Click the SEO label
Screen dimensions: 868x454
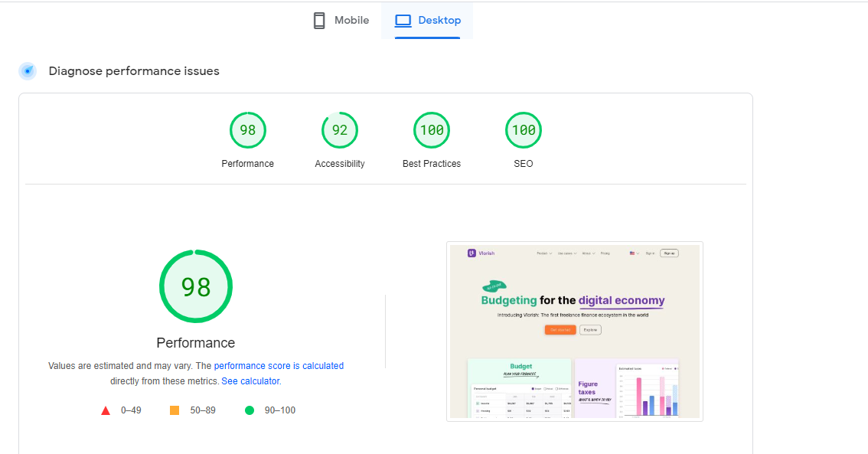click(x=523, y=163)
